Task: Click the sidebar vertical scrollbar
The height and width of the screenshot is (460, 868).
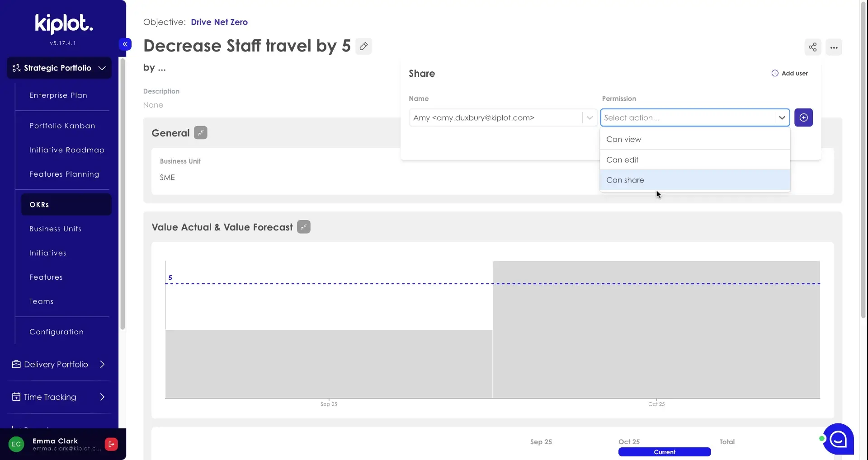Action: (122, 194)
